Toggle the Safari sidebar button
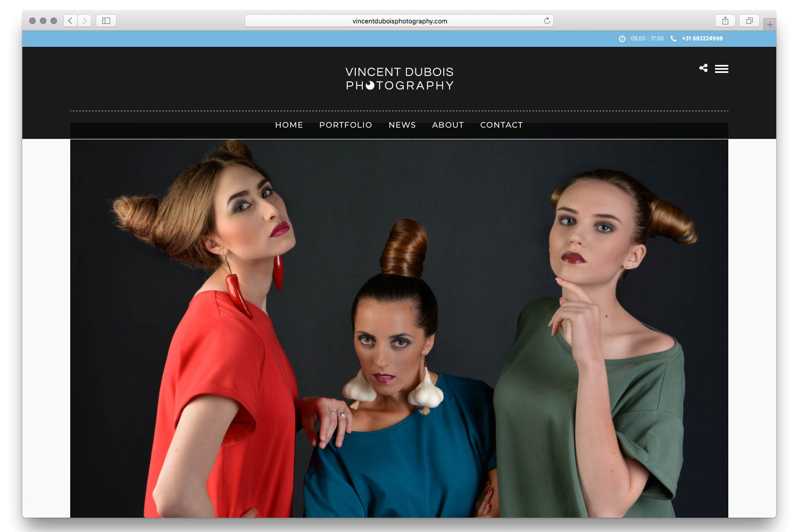Image resolution: width=798 pixels, height=532 pixels. click(x=106, y=21)
